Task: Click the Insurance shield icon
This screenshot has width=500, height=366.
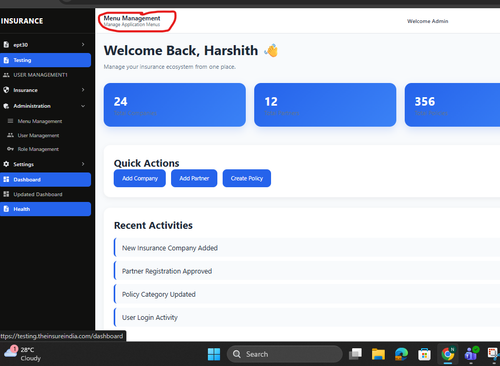Action: pos(6,90)
